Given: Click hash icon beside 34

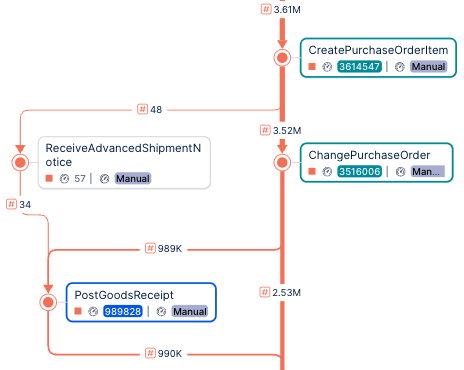Looking at the screenshot, I should (x=11, y=204).
